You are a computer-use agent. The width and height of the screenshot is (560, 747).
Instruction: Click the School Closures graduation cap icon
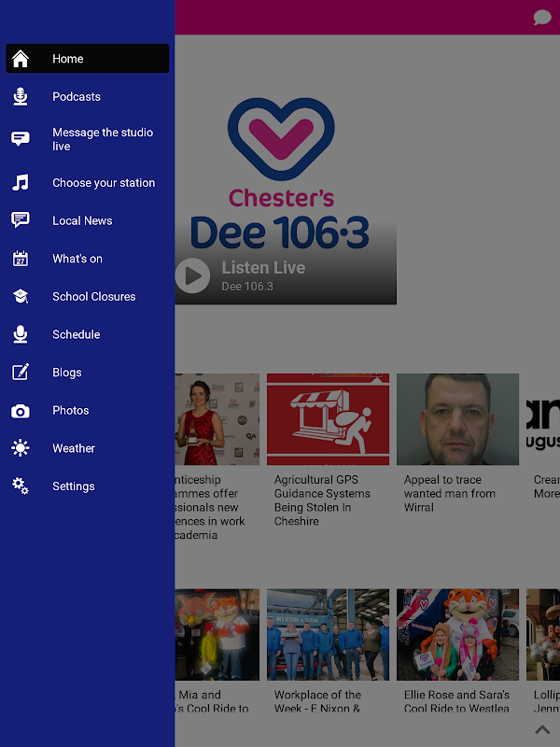(x=21, y=296)
